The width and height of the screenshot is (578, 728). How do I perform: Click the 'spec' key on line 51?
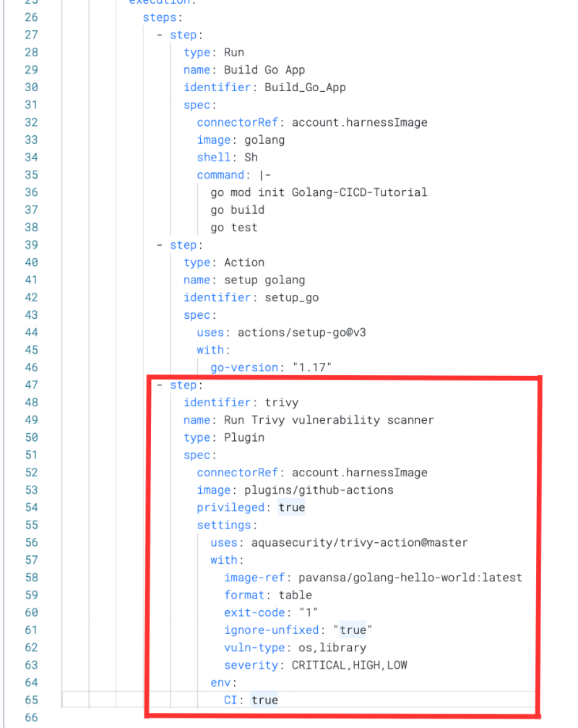197,455
